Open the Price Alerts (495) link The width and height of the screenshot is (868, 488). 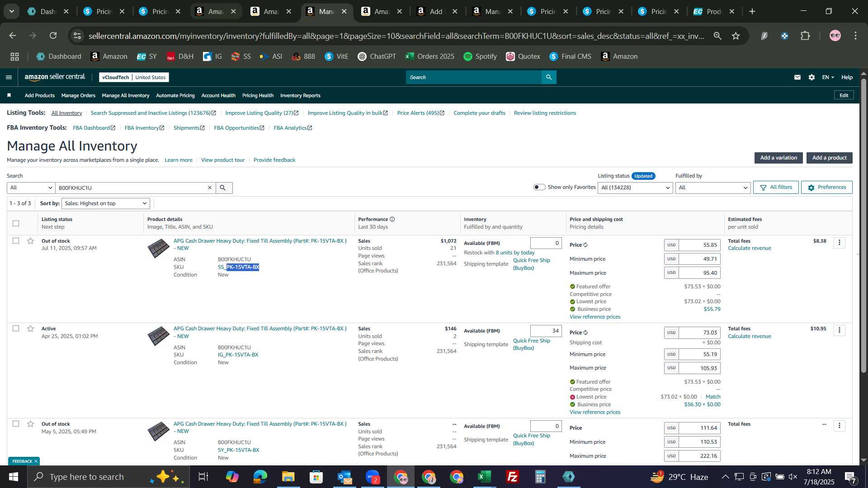pyautogui.click(x=420, y=113)
